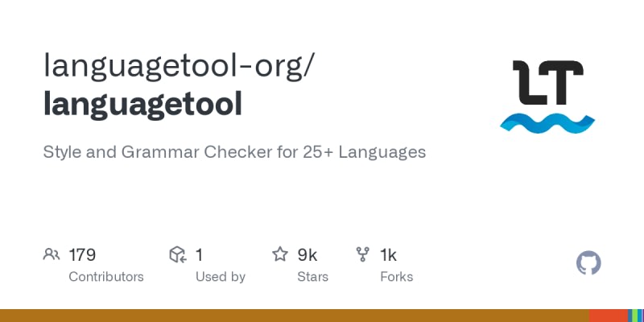Click the Contributors people icon

pos(52,255)
